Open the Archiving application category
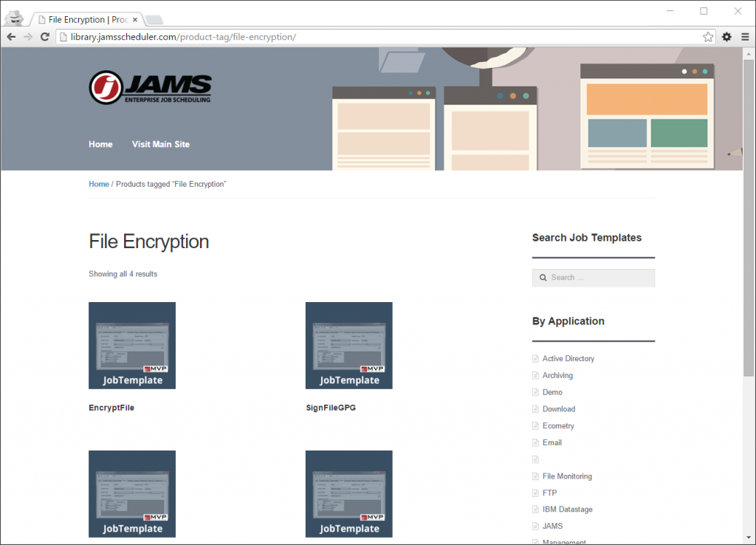Image resolution: width=756 pixels, height=545 pixels. pyautogui.click(x=559, y=375)
